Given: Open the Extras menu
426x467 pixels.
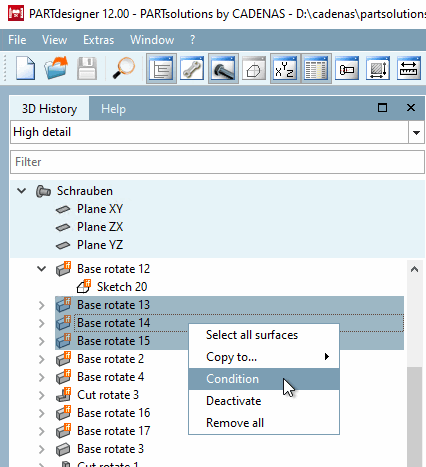Looking at the screenshot, I should pos(99,40).
